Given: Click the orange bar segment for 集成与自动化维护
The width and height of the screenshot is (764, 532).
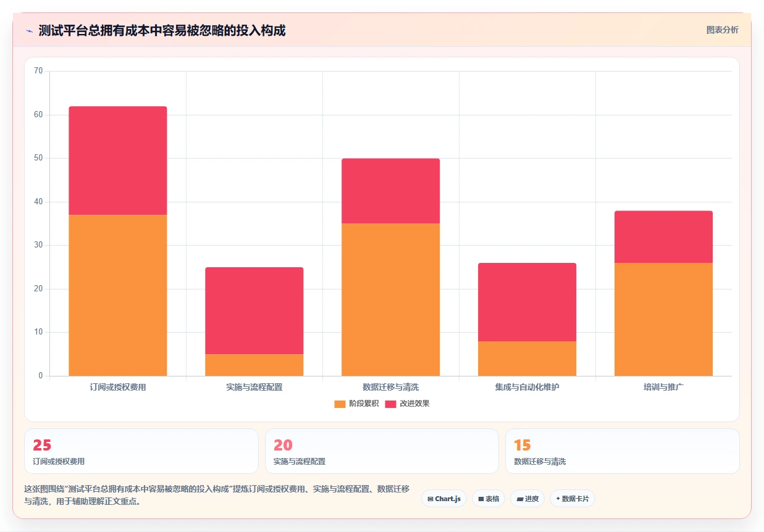Looking at the screenshot, I should 527,359.
